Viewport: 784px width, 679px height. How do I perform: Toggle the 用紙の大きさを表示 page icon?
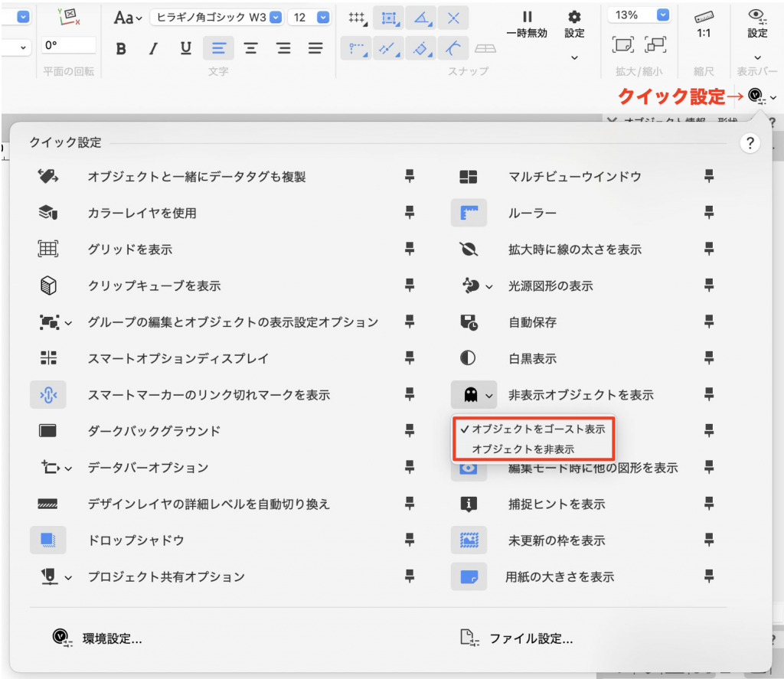(469, 576)
